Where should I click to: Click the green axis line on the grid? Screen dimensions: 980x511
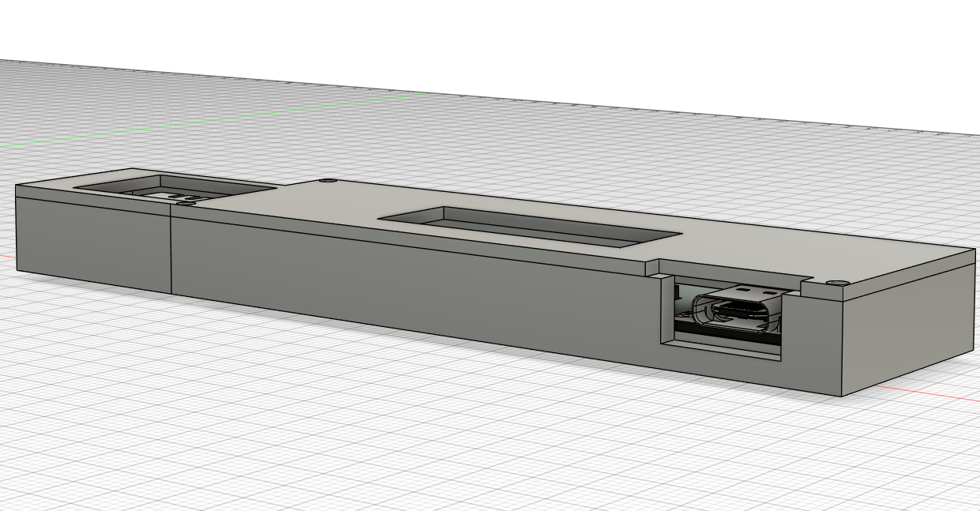[237, 118]
